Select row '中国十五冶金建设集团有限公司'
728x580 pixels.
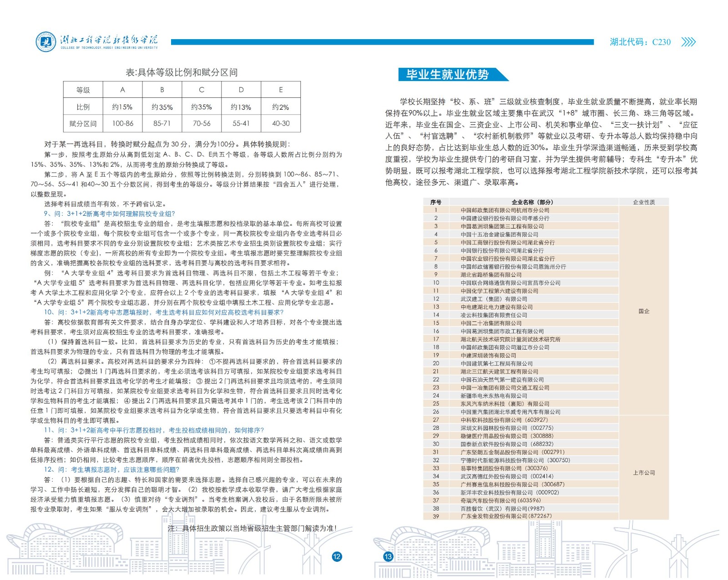point(521,234)
